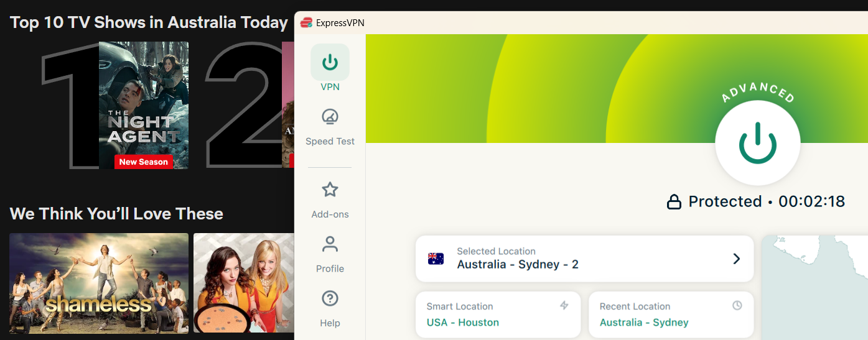Click the Recent Location clock icon

(737, 305)
